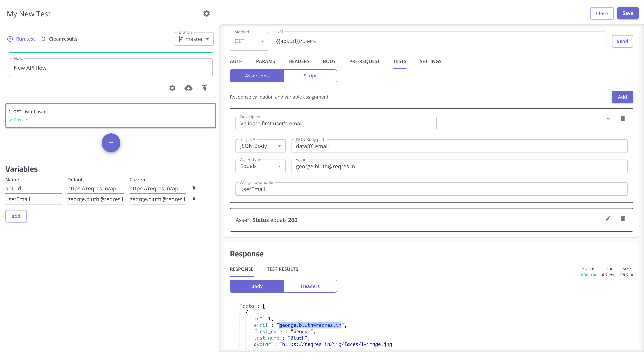Select the TESTS tab
The image size is (644, 362).
pos(400,61)
